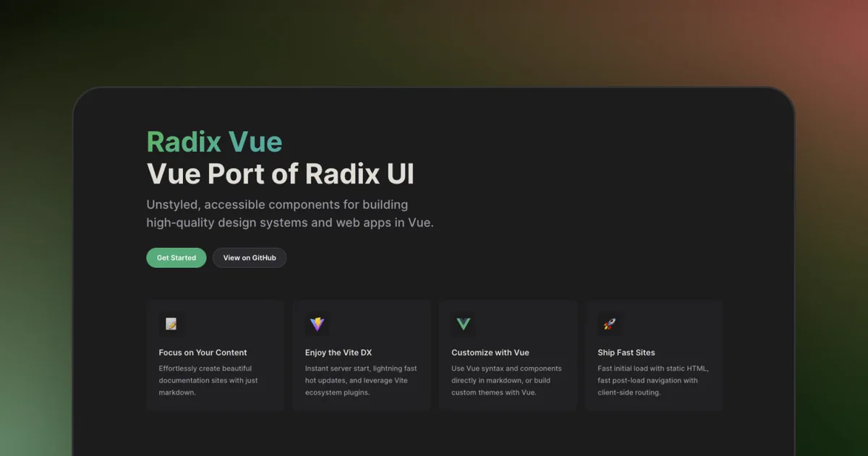Click the Vue logo icon
Viewport: 868px width, 456px height.
(464, 324)
